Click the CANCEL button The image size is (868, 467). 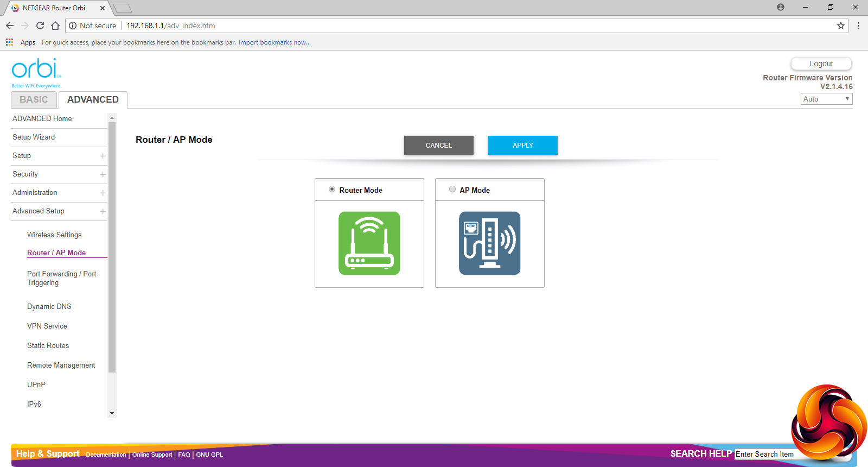click(439, 146)
